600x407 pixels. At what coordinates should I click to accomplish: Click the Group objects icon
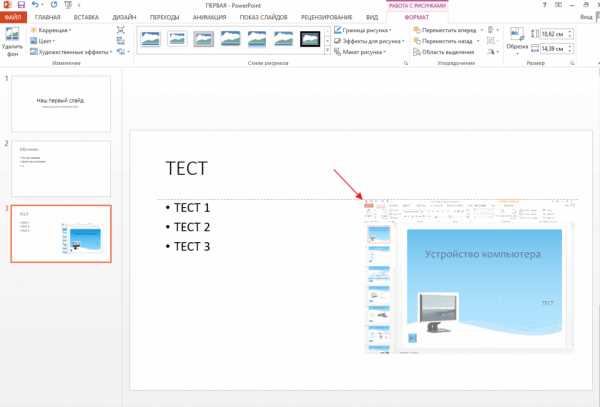click(x=491, y=41)
